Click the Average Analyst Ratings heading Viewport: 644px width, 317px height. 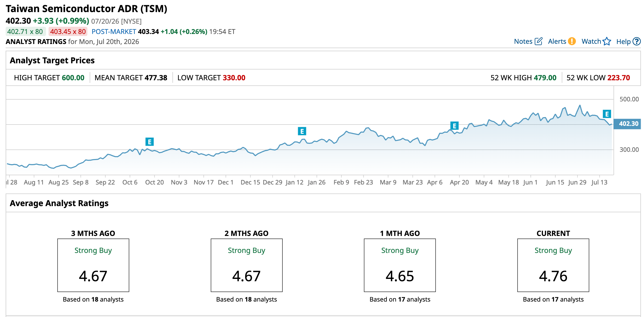point(59,203)
